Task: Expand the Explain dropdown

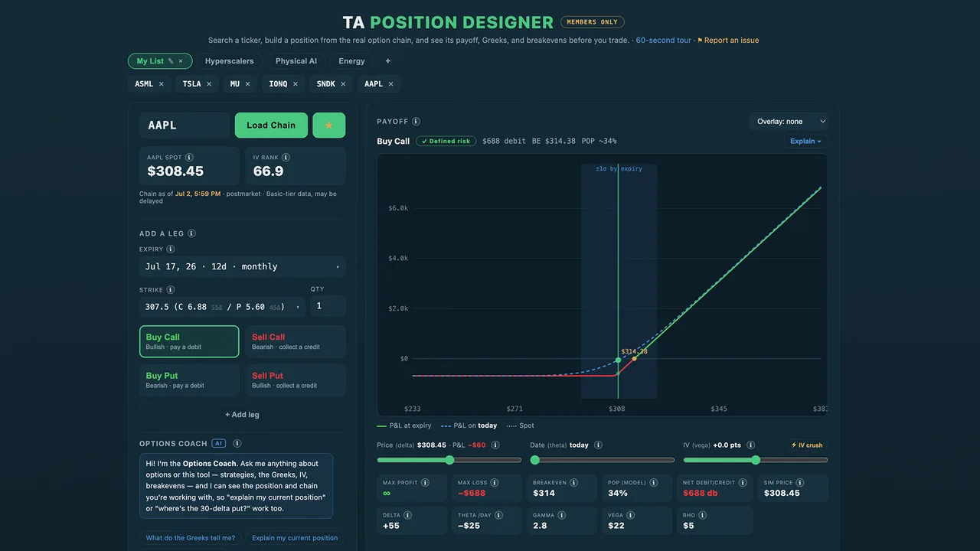Action: (x=805, y=141)
